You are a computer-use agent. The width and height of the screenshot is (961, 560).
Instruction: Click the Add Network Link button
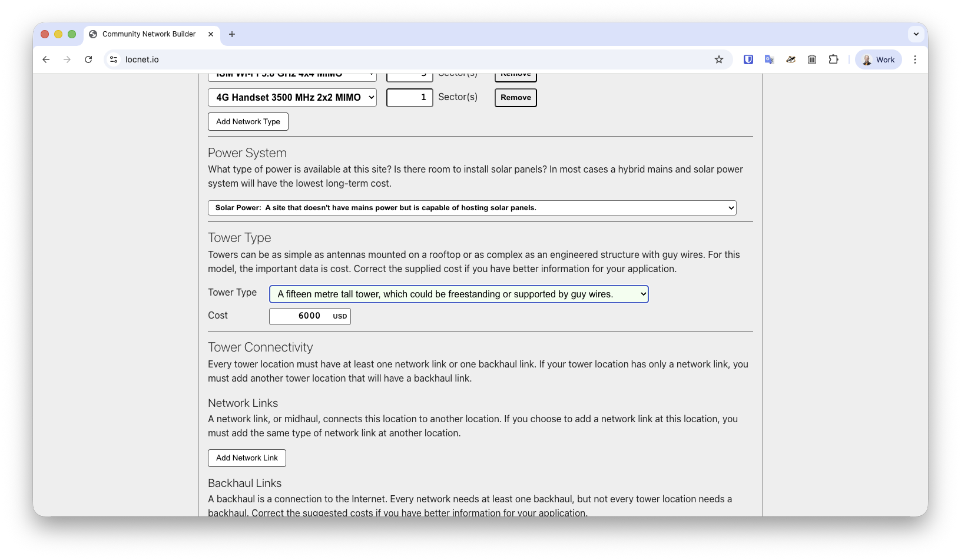click(x=246, y=458)
